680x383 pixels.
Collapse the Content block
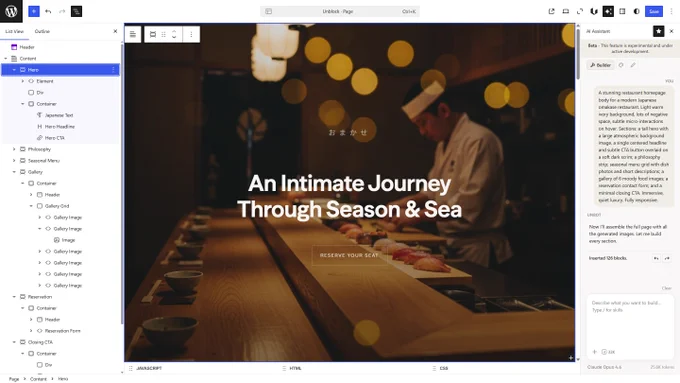(6, 58)
